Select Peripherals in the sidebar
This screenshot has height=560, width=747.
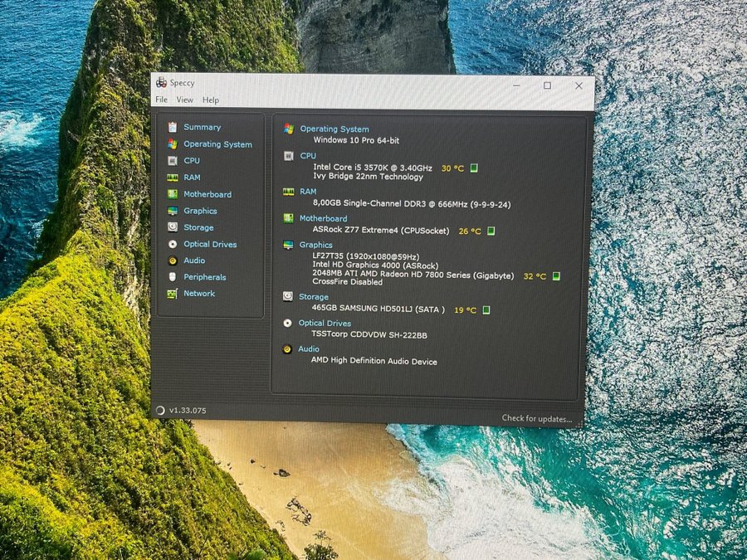204,277
